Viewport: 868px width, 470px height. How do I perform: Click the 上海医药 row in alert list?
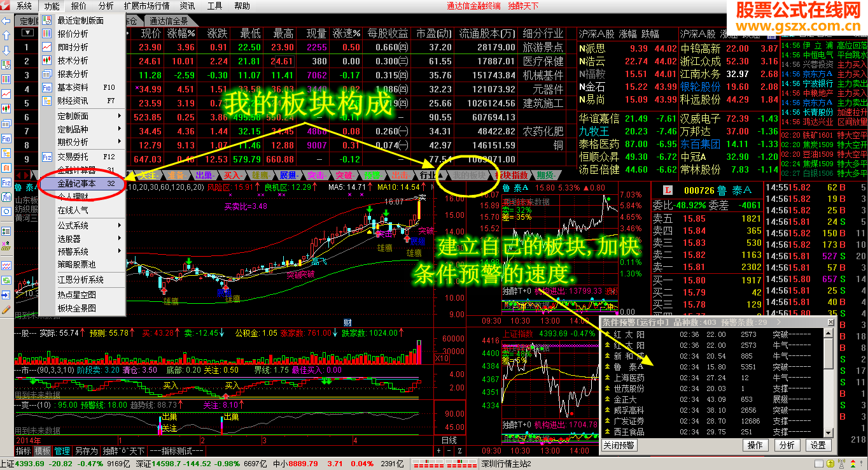point(711,378)
